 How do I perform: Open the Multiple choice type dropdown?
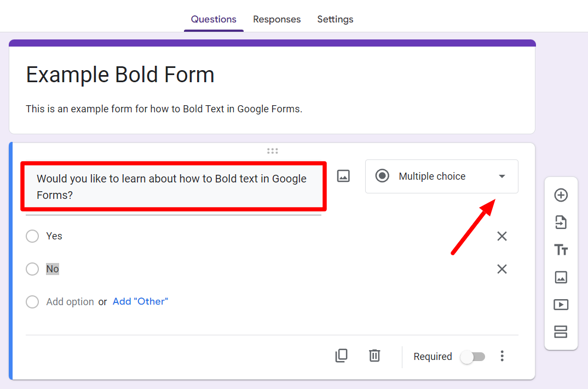(441, 176)
